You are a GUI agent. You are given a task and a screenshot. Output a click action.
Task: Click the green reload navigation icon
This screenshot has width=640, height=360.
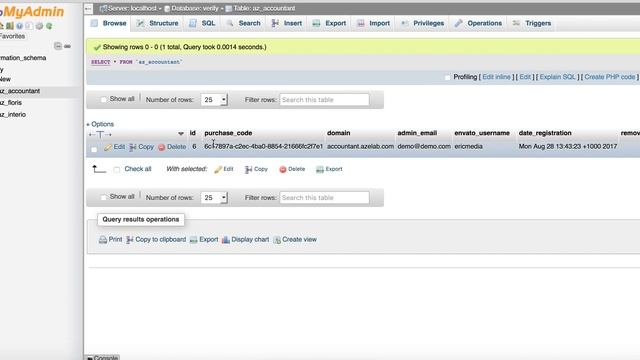point(49,26)
